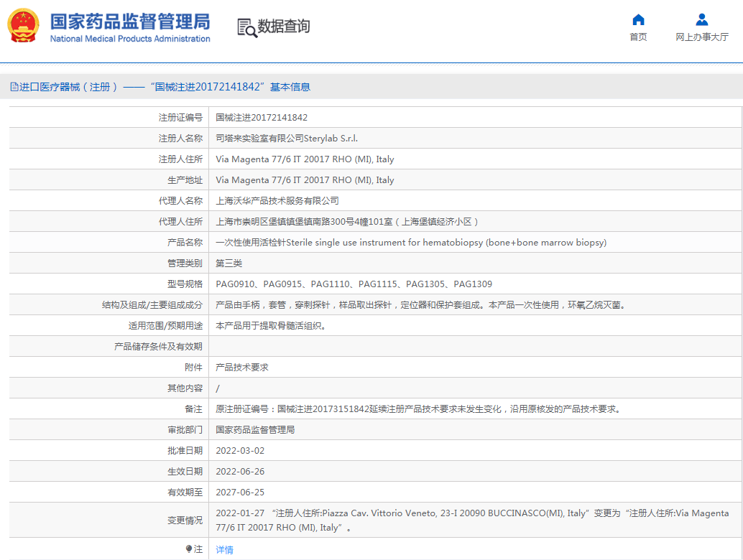743x560 pixels.
Task: Click the 产品技术要求 attachment cell
Action: (242, 368)
